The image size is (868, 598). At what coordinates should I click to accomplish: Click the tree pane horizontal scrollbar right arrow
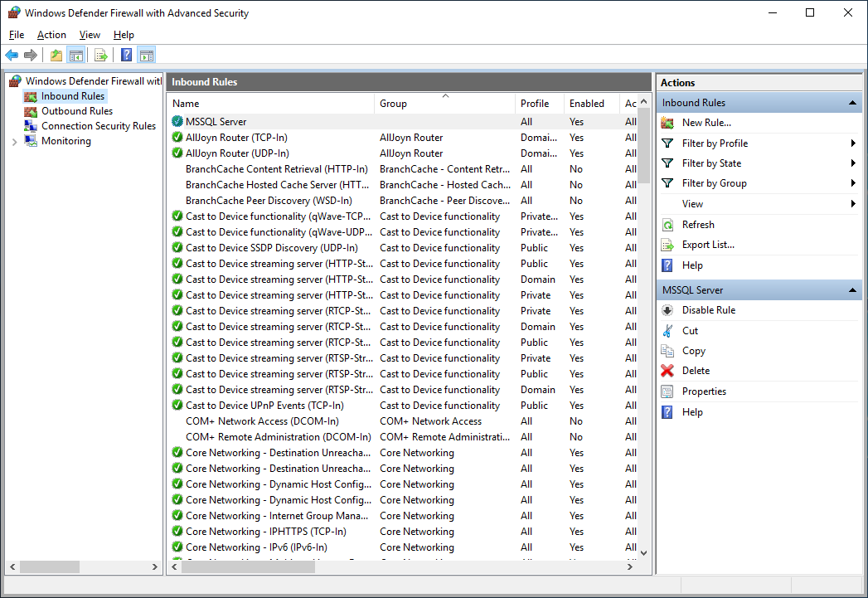tap(154, 567)
